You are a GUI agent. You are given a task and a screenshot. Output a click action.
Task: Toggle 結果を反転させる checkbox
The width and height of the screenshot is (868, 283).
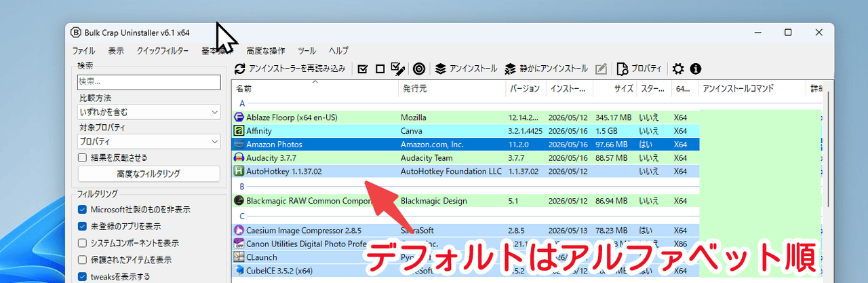[x=83, y=157]
